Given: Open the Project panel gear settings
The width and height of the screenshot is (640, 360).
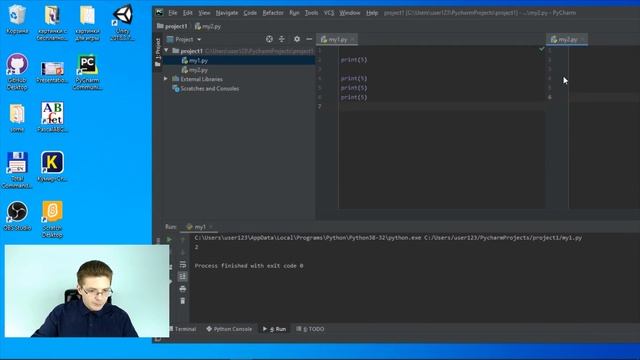Looking at the screenshot, I should coord(297,39).
